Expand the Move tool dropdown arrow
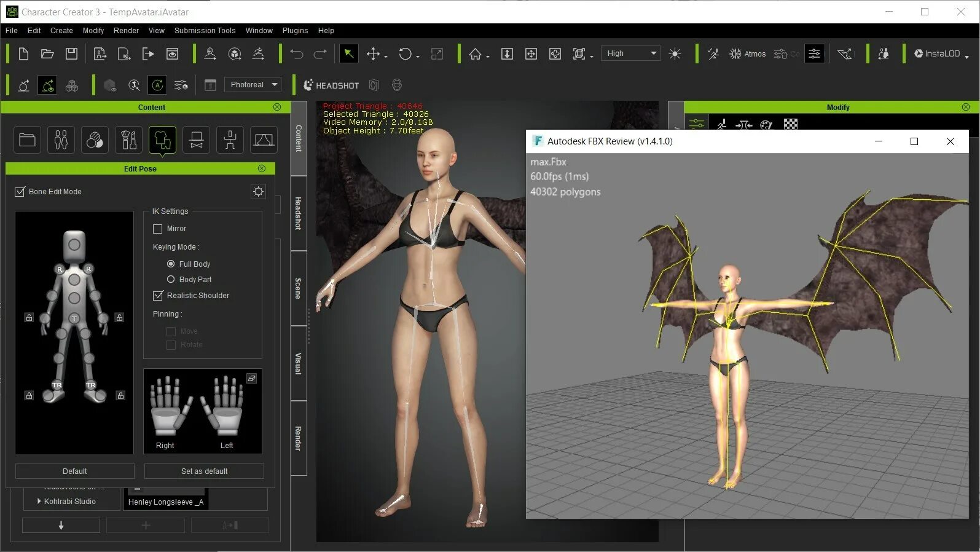The image size is (980, 552). coord(386,57)
